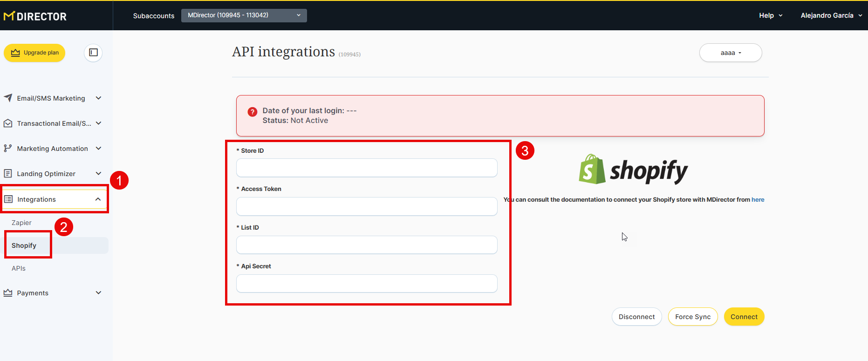The image size is (868, 361).
Task: Click the Force Sync button
Action: click(x=692, y=317)
